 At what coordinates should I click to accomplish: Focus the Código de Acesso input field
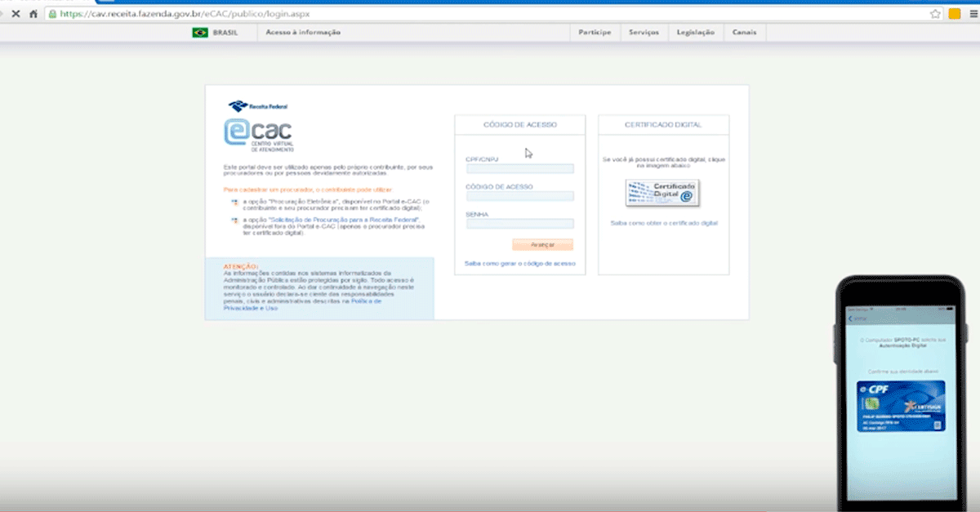[x=520, y=196]
